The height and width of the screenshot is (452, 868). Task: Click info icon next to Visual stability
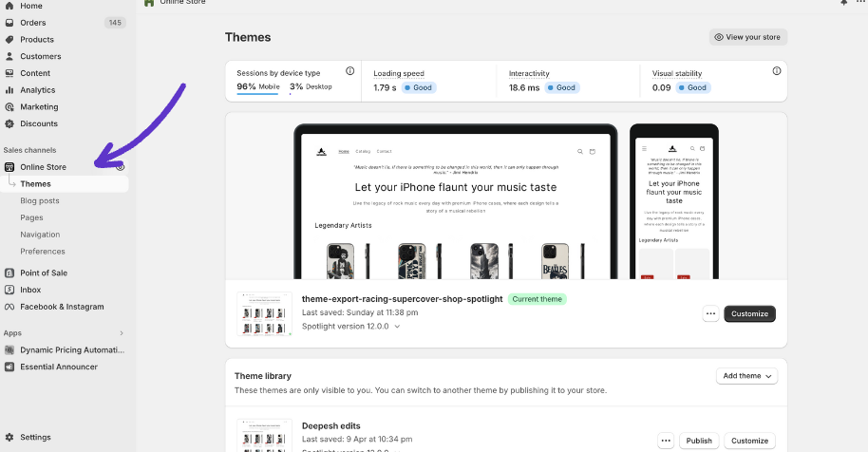coord(777,71)
